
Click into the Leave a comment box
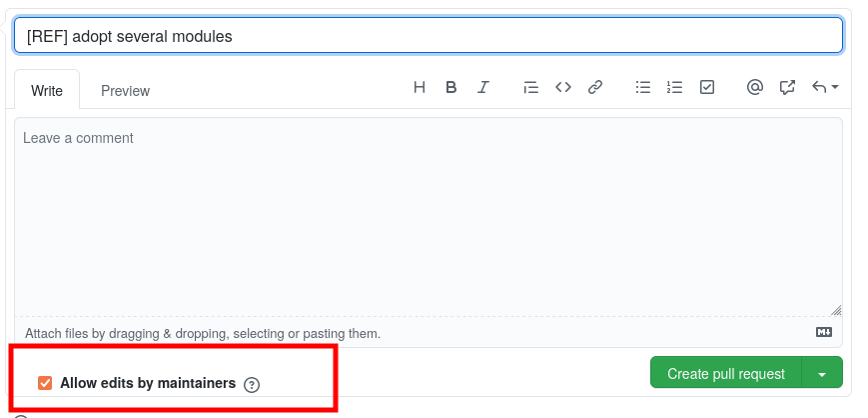point(428,215)
